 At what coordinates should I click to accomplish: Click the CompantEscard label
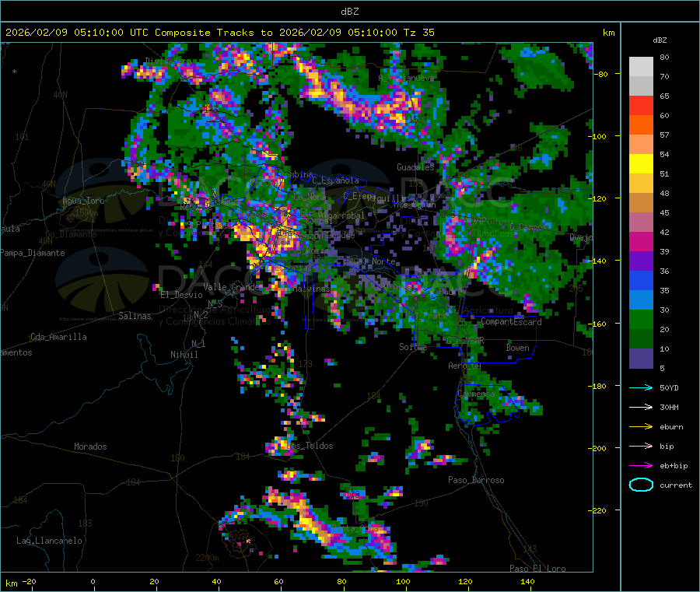coord(511,322)
